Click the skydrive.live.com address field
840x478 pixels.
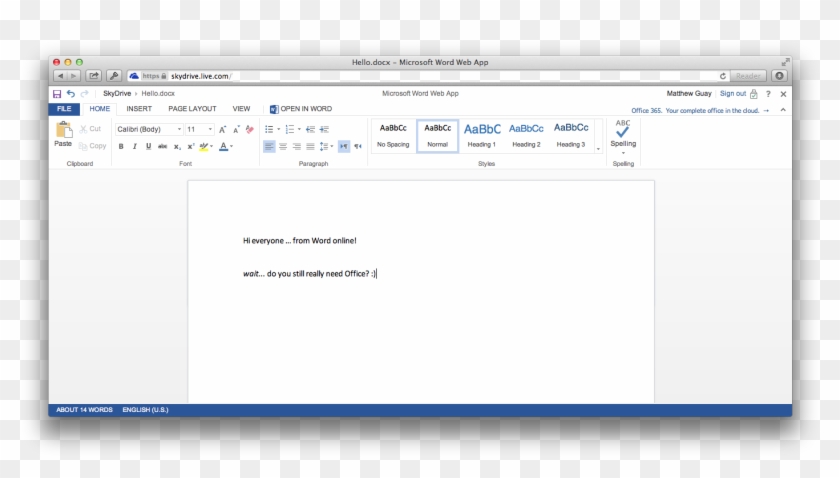pos(429,76)
